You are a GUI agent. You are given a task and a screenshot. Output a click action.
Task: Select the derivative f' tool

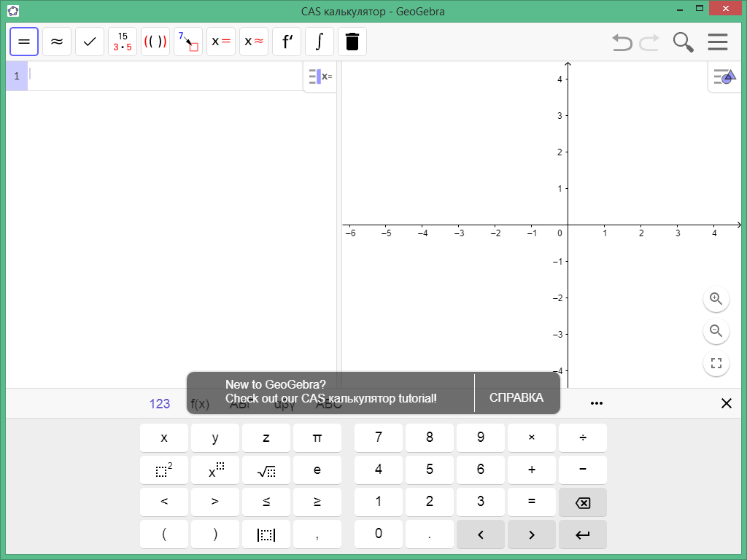(286, 42)
